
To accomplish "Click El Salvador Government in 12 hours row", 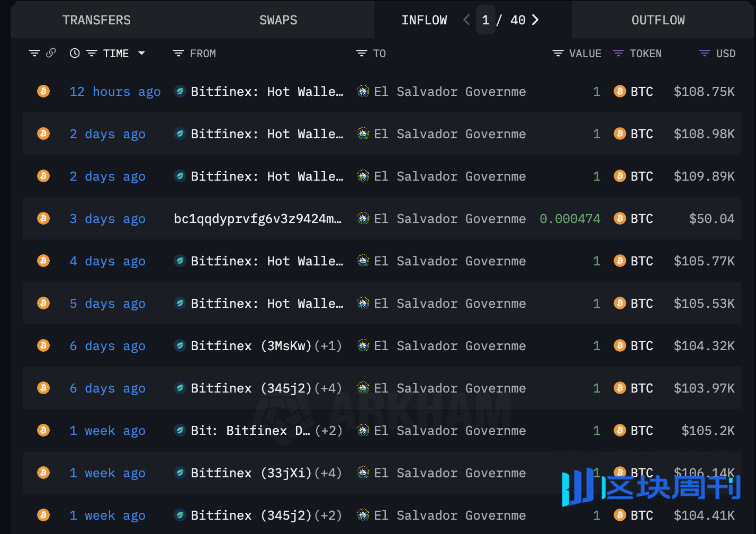I will click(450, 92).
